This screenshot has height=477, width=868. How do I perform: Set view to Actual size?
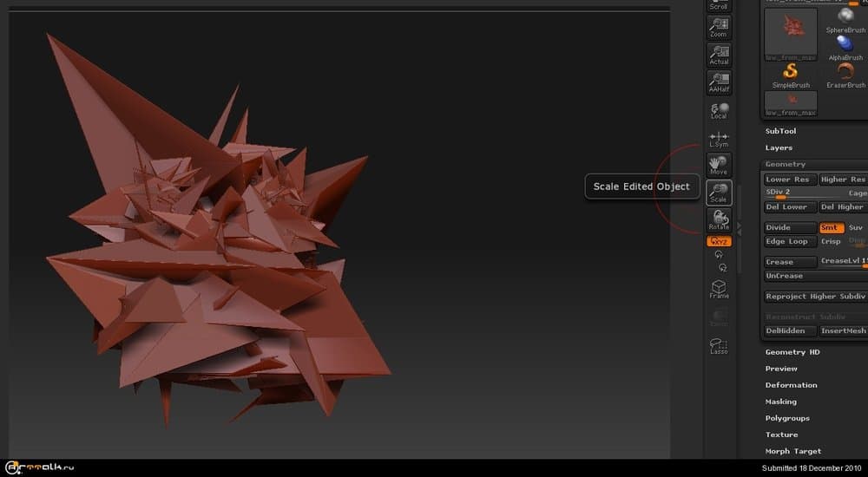click(719, 55)
